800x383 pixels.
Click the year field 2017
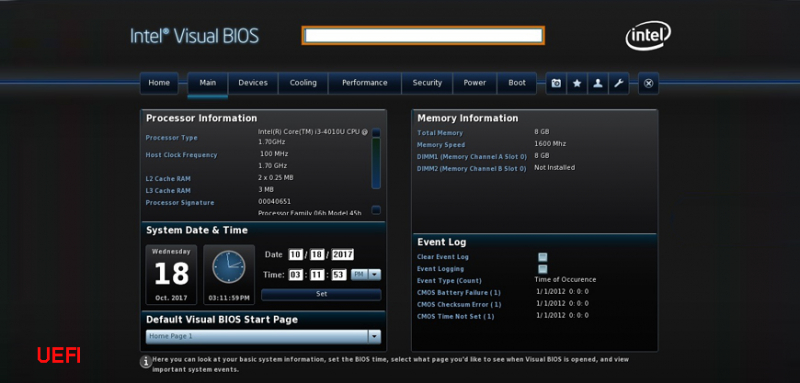(342, 255)
